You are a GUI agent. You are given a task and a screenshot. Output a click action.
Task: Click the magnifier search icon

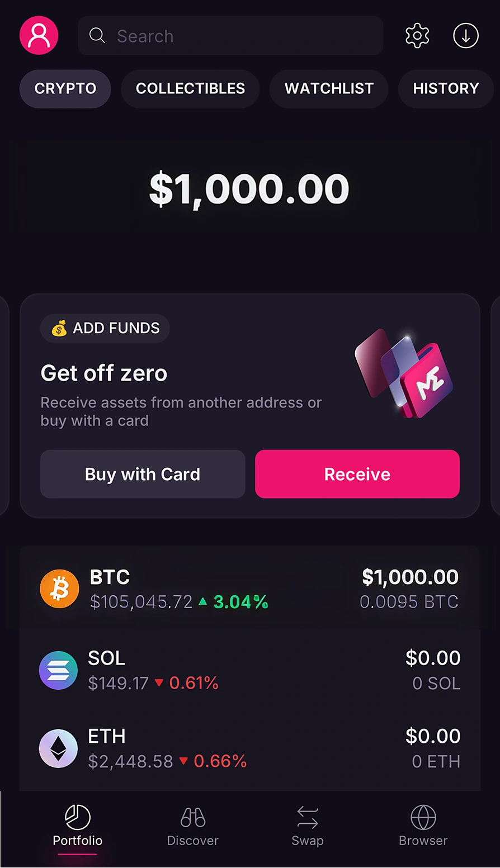point(97,36)
